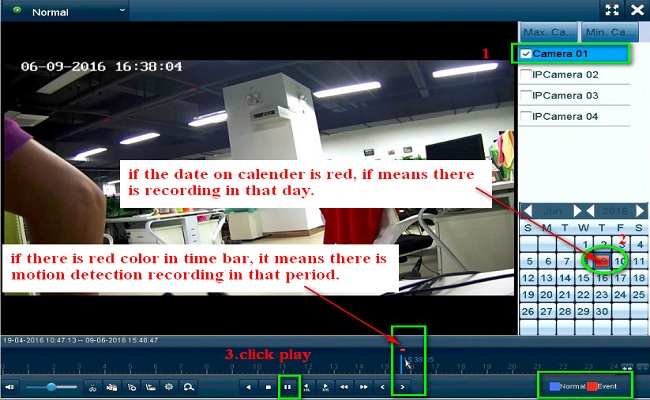This screenshot has height=400, width=650.
Task: Advance to next year in calendar
Action: tap(640, 211)
